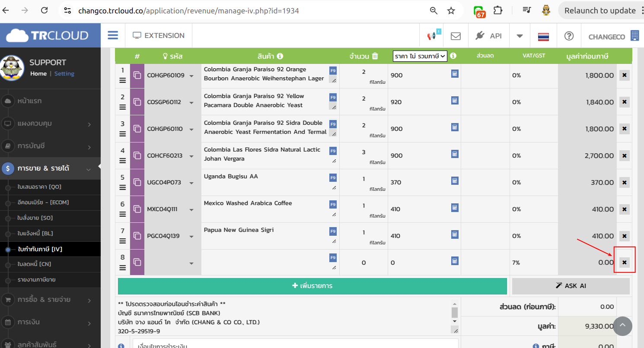Open the price calculator icon in empty row 8
Image resolution: width=644 pixels, height=348 pixels.
[x=455, y=261]
